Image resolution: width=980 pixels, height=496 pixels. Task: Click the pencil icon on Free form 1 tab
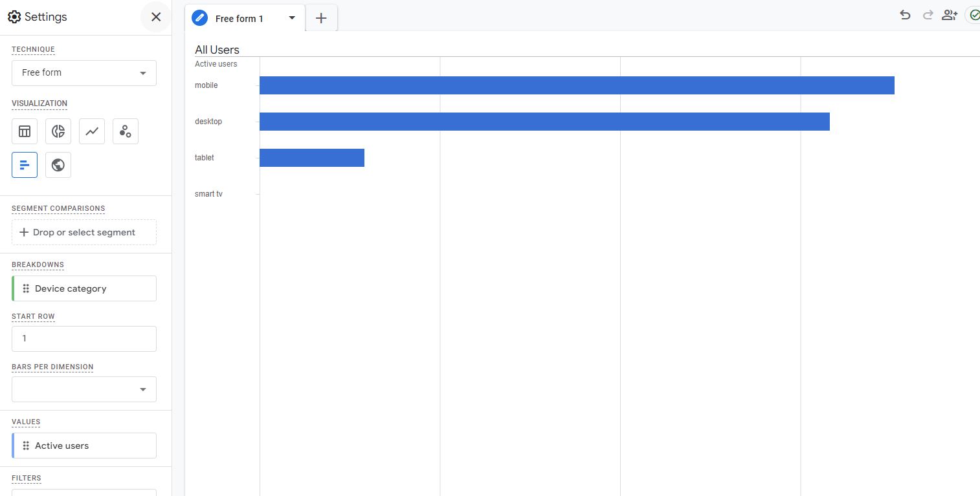coord(199,18)
